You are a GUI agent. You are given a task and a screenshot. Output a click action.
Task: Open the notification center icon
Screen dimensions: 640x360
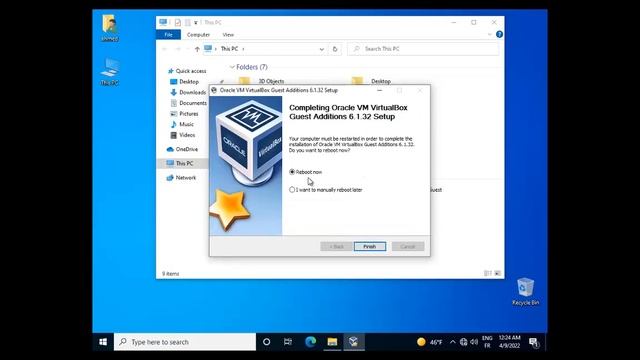point(534,342)
